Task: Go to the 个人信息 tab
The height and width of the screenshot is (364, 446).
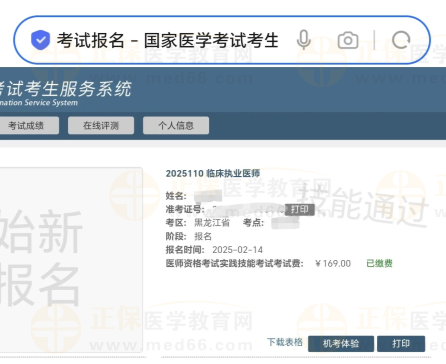Action: pos(176,125)
